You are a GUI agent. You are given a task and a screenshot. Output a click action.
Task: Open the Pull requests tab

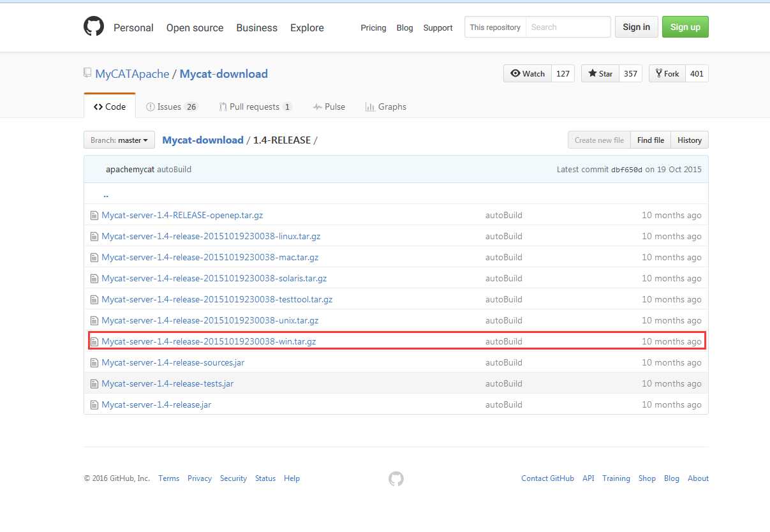pos(255,107)
